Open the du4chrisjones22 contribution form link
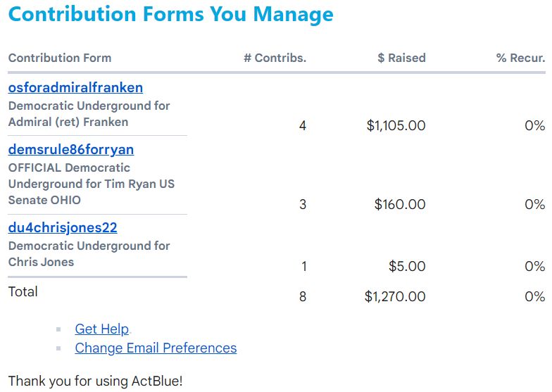The height and width of the screenshot is (392, 552). [63, 228]
